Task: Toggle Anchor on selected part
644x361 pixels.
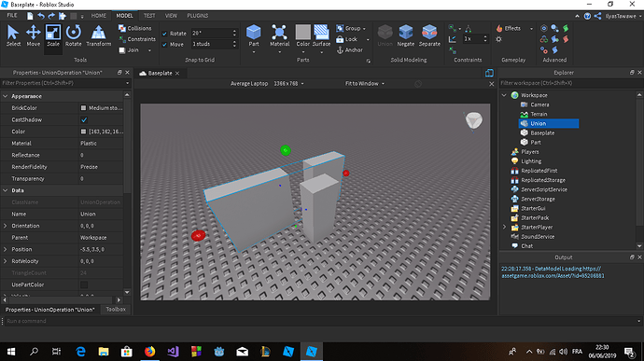Action: pyautogui.click(x=349, y=50)
